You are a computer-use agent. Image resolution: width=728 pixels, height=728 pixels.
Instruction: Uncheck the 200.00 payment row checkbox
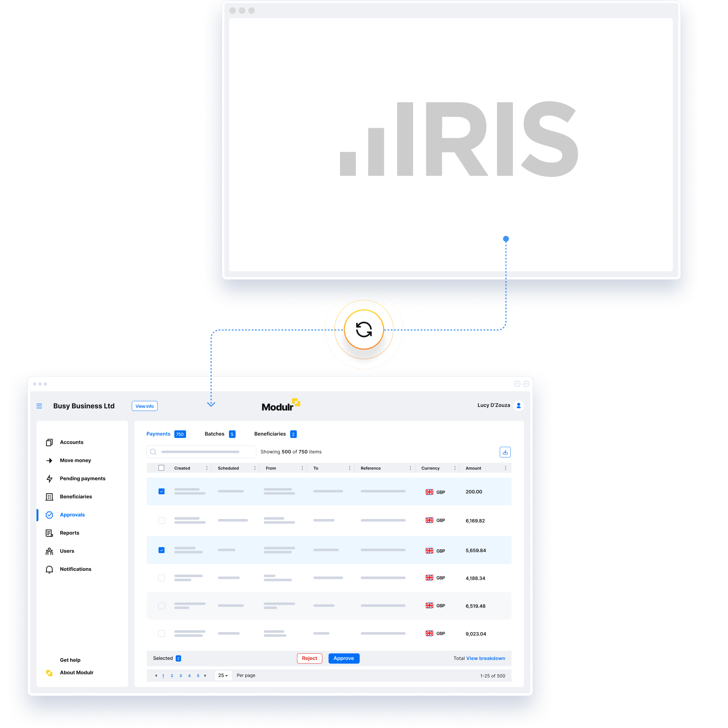coord(162,491)
